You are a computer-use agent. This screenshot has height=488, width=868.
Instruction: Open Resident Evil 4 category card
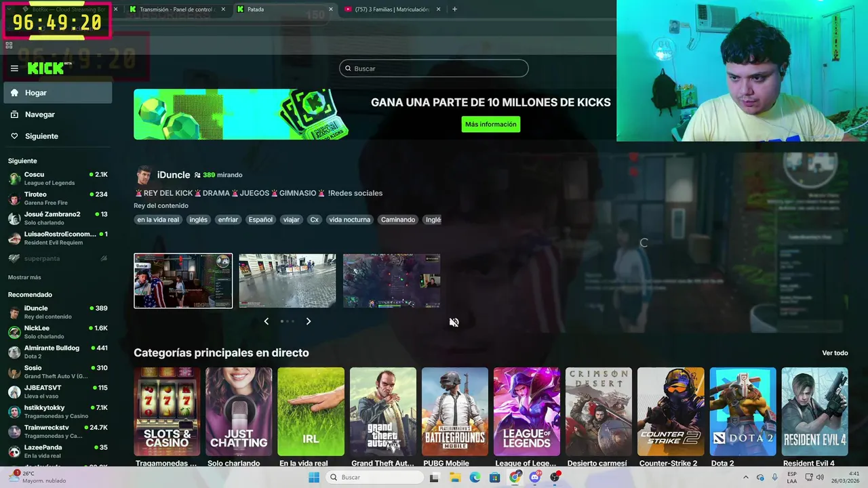pos(814,411)
